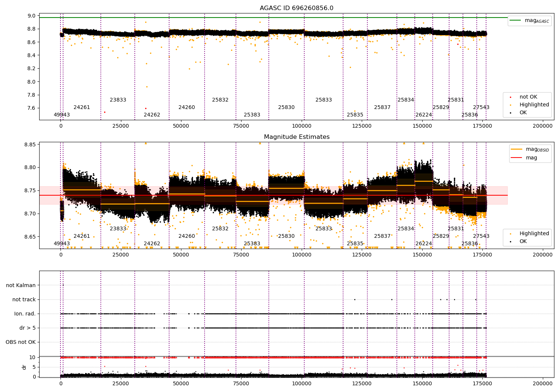The width and height of the screenshot is (560, 392).
Task: Click the 'dr > 5' axis label
Action: (28, 328)
